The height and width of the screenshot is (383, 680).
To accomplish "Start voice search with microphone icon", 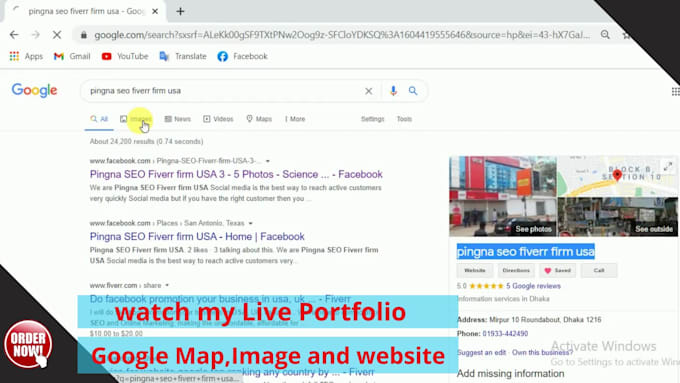I will point(393,91).
